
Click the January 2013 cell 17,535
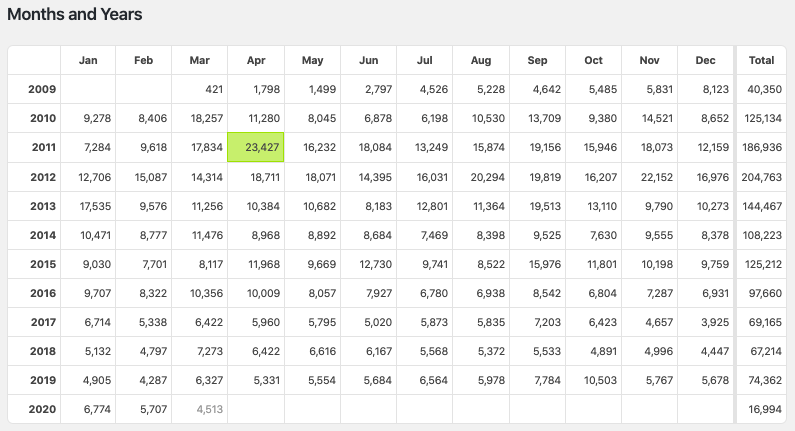(88, 205)
